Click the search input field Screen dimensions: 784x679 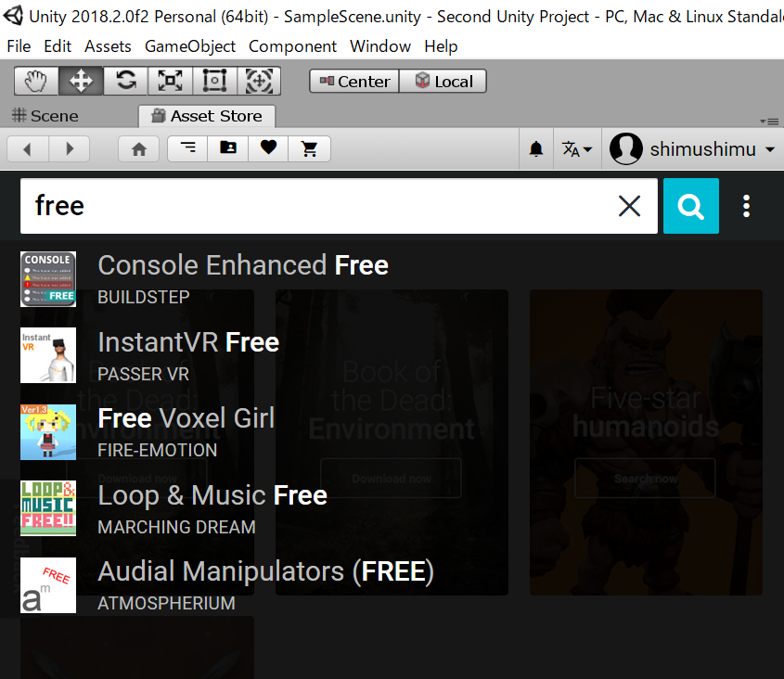click(x=315, y=206)
